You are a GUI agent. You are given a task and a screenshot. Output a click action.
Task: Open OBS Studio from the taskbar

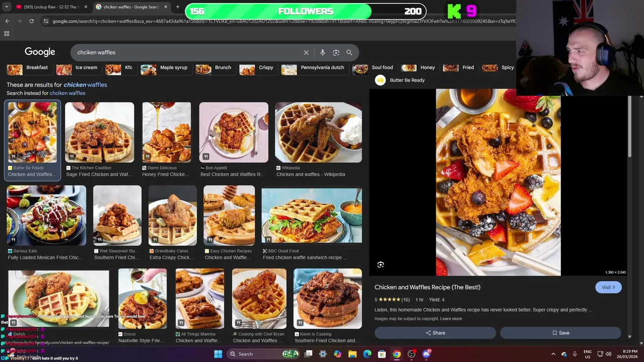click(412, 354)
